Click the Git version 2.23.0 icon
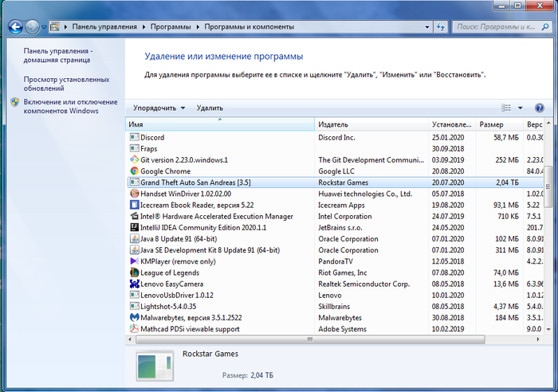This screenshot has width=558, height=392. pos(134,160)
